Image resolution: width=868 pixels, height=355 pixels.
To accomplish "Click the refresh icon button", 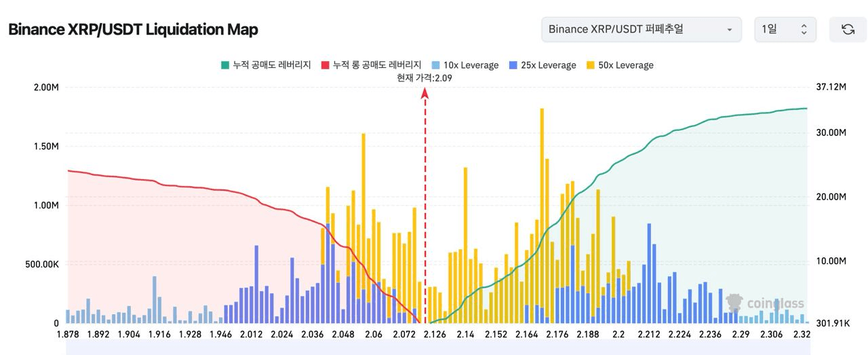I will 848,29.
